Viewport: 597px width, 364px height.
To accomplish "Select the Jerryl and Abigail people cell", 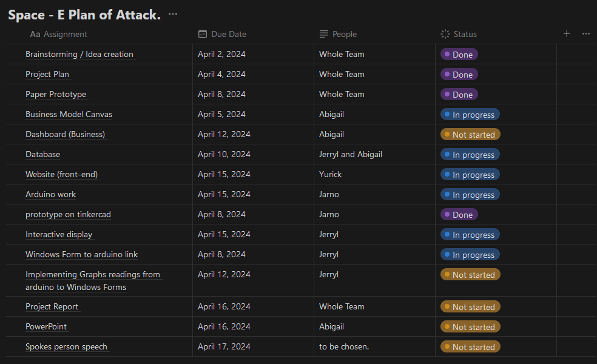I will click(351, 155).
